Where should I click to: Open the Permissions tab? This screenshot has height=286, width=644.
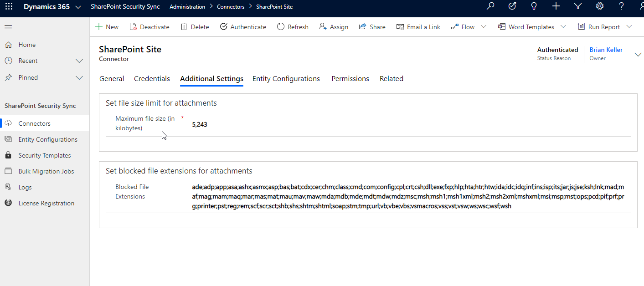click(x=350, y=79)
